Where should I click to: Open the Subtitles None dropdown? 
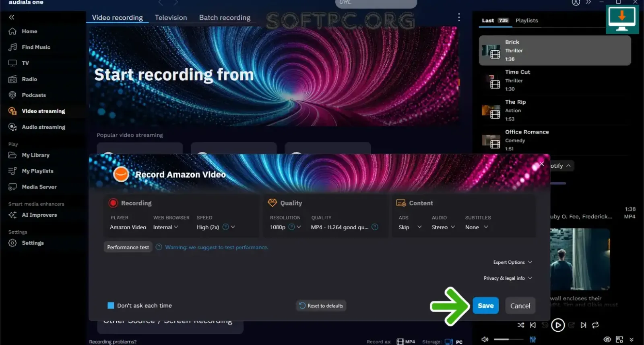coord(477,227)
